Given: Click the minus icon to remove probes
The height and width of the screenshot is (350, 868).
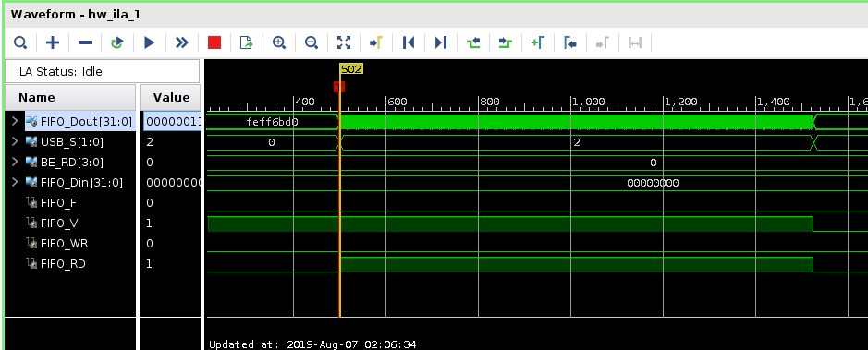Looking at the screenshot, I should click(85, 42).
